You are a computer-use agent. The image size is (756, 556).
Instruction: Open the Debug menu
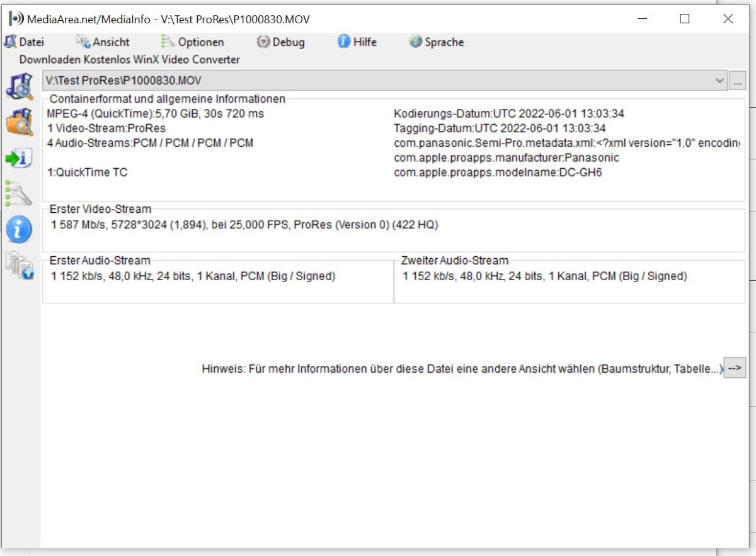coord(281,42)
